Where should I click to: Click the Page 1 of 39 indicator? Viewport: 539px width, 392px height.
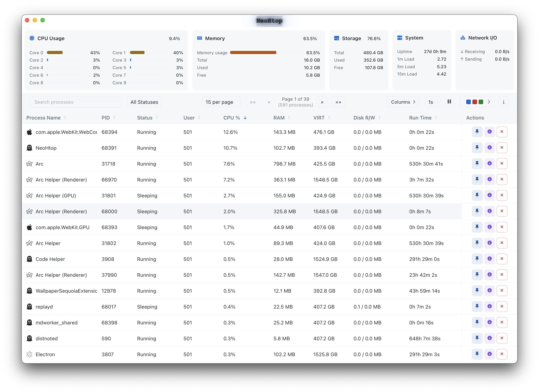[295, 99]
